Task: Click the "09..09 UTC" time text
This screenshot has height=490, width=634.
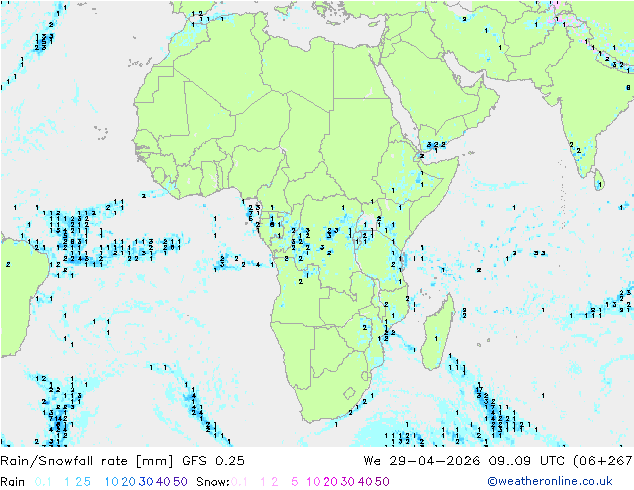Action: pos(527,461)
